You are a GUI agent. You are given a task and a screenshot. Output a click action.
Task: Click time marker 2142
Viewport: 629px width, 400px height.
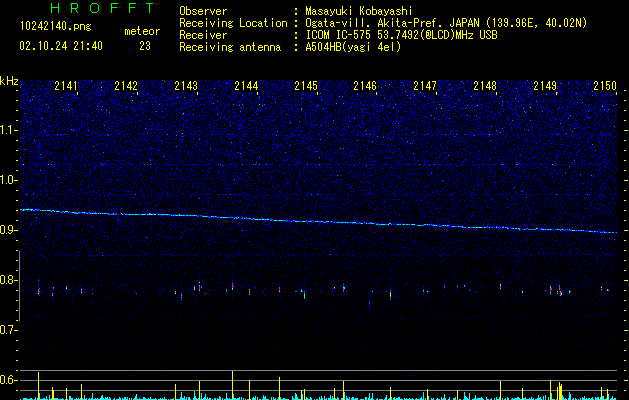tap(126, 86)
